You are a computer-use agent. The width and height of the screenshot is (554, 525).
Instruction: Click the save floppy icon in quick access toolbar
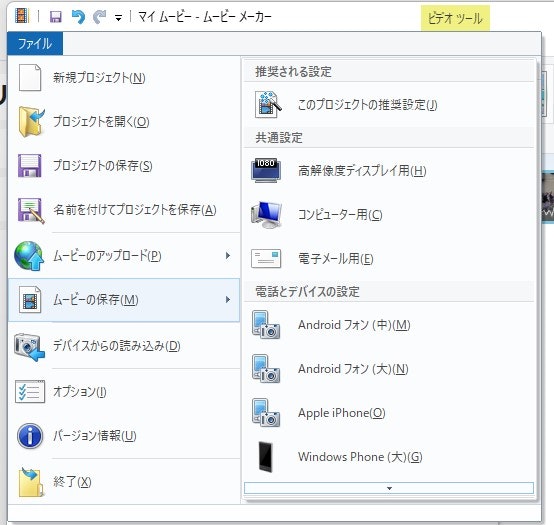(x=55, y=16)
